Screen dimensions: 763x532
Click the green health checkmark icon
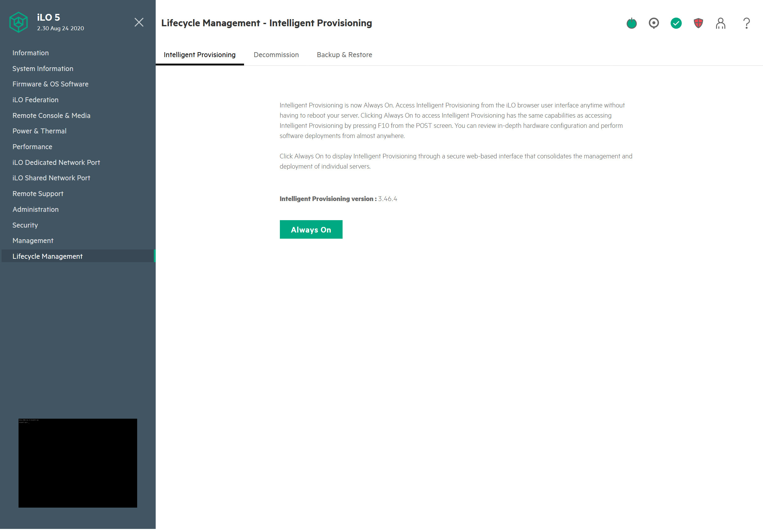[676, 23]
